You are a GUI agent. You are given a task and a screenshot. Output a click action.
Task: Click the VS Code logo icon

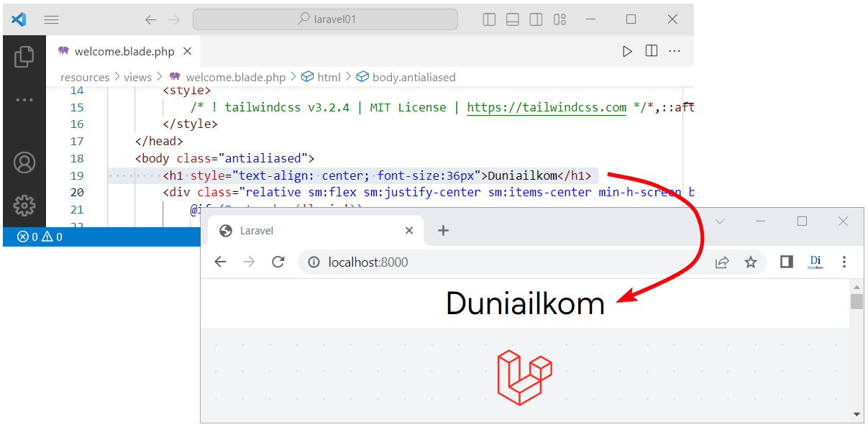[19, 19]
